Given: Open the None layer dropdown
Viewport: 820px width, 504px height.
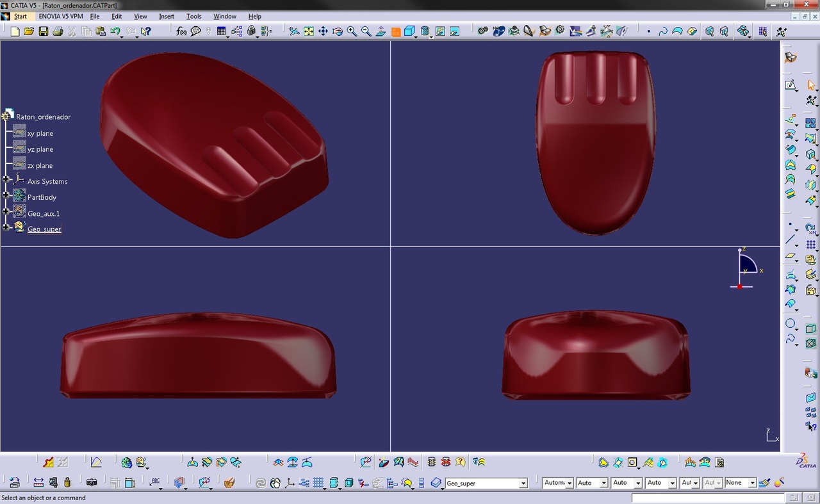Looking at the screenshot, I should tap(752, 483).
